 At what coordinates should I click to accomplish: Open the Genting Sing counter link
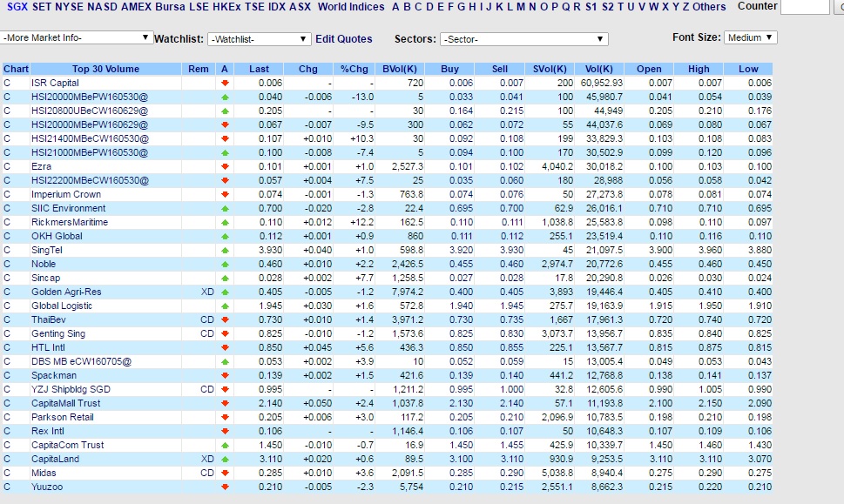pyautogui.click(x=58, y=334)
